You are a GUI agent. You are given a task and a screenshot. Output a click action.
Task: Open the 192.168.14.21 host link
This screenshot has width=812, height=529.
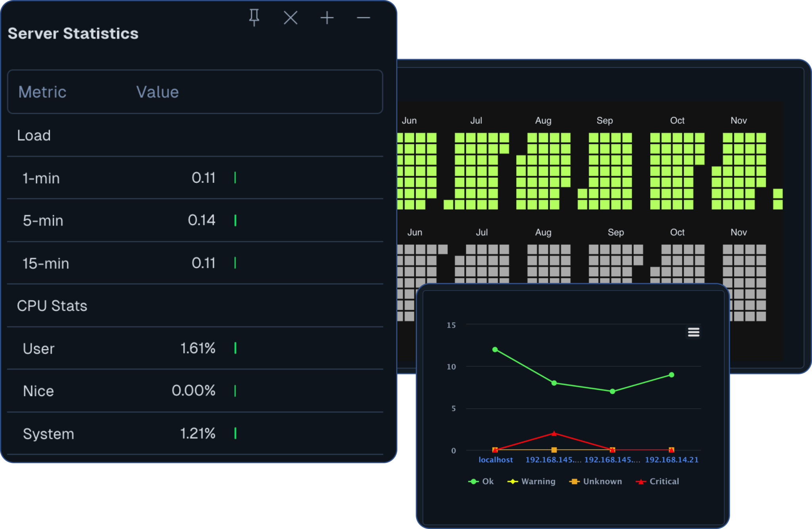pyautogui.click(x=671, y=460)
